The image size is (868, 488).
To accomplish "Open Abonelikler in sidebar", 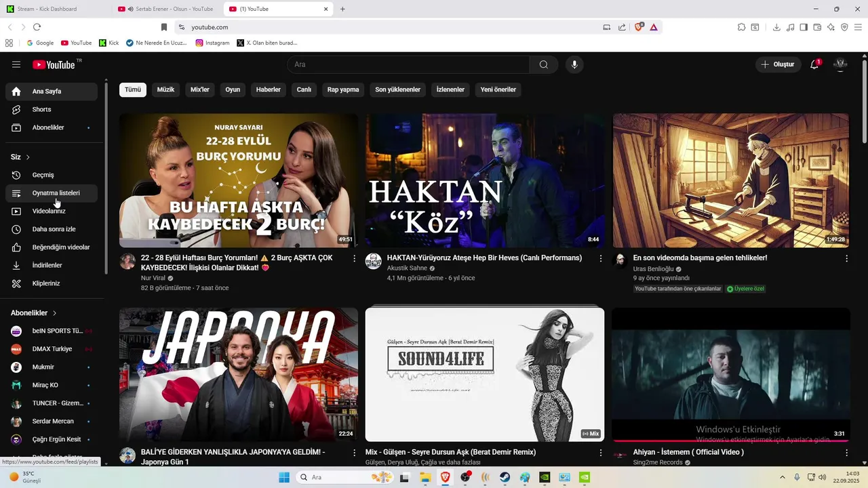I will click(52, 127).
